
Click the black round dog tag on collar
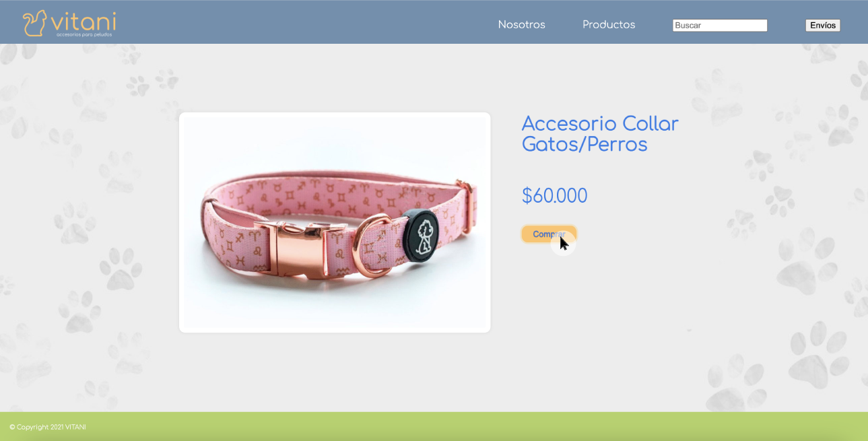[x=422, y=235]
